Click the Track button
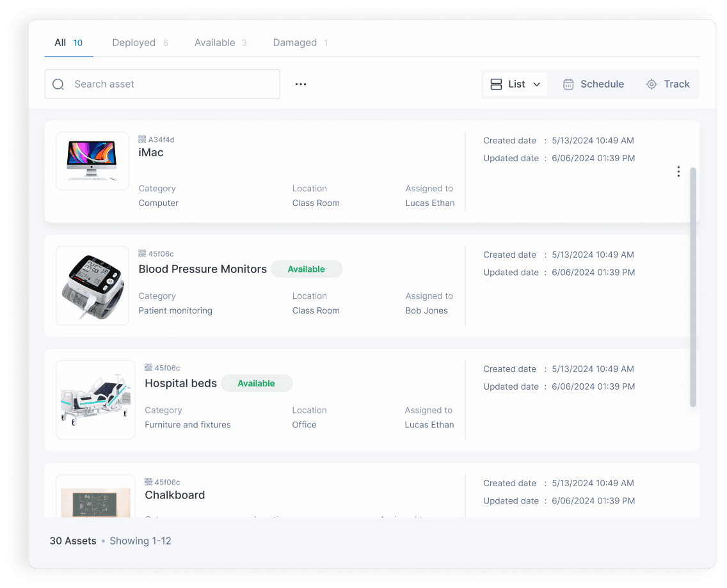This screenshot has width=727, height=588. 669,84
